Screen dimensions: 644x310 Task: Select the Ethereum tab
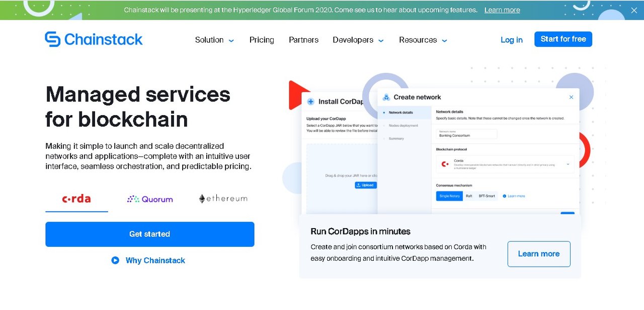pyautogui.click(x=223, y=199)
